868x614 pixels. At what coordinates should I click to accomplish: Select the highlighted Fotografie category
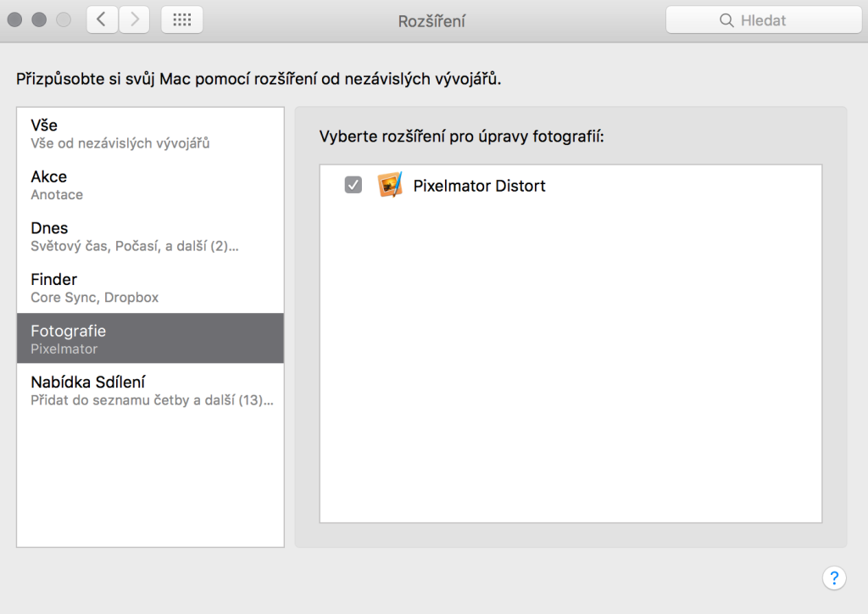tap(150, 339)
